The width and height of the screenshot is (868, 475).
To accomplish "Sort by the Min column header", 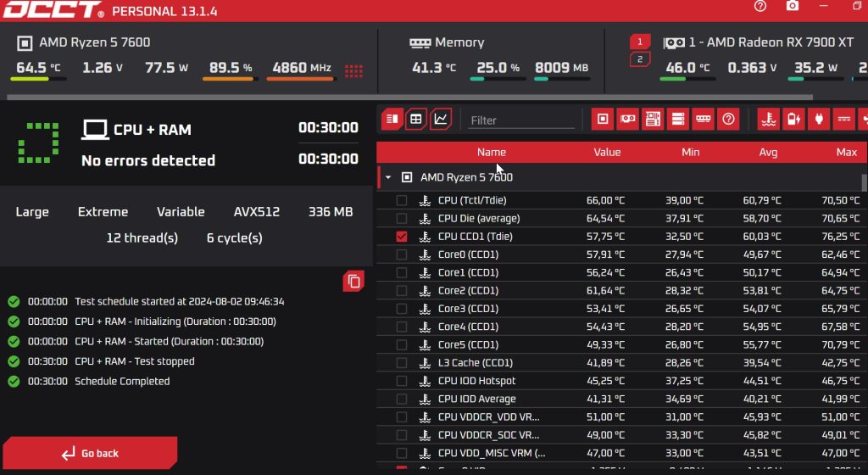I will point(690,152).
